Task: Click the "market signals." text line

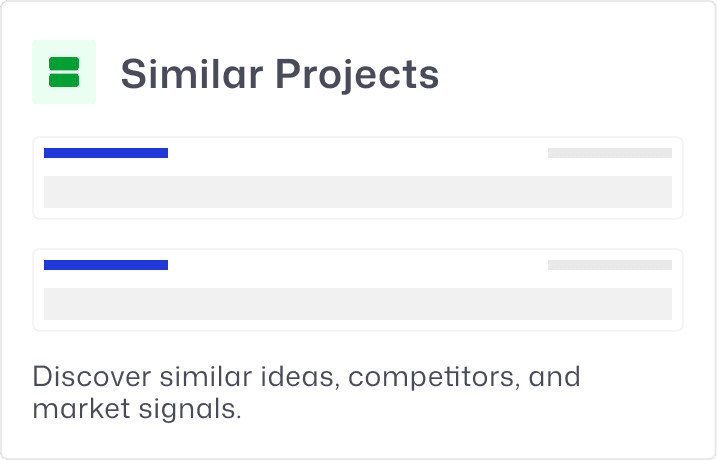Action: click(137, 410)
